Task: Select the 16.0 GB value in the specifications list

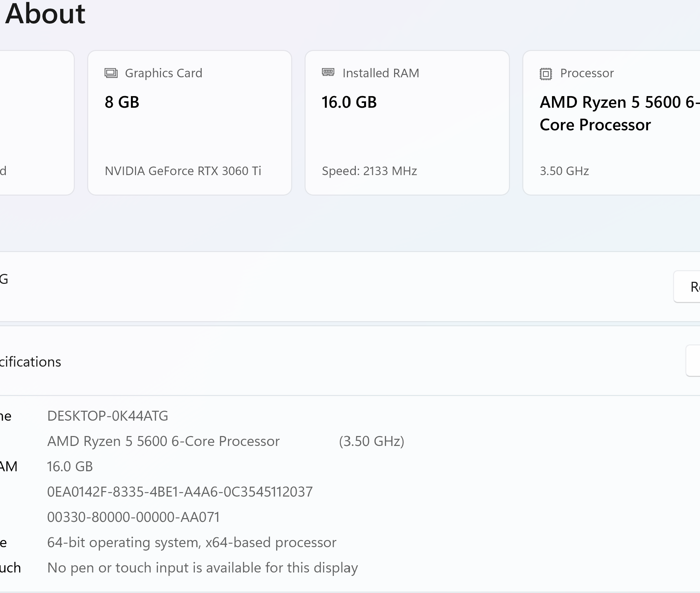Action: tap(70, 466)
